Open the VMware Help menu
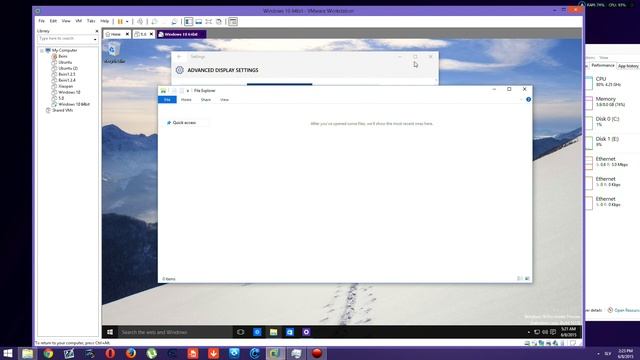 click(x=105, y=21)
